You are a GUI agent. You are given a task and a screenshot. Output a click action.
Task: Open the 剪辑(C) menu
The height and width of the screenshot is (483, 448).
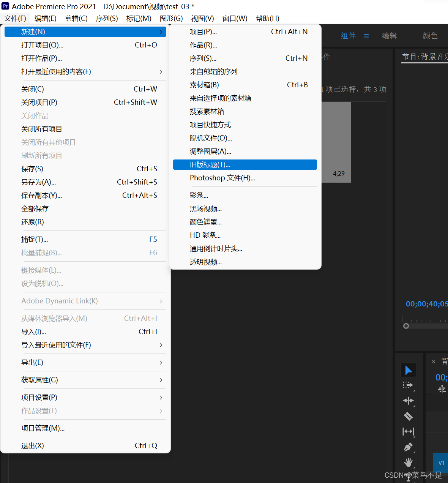(x=76, y=19)
